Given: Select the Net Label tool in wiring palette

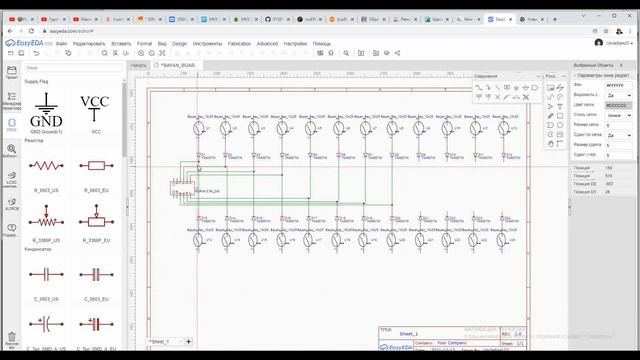Looking at the screenshot, I should coord(507,87).
